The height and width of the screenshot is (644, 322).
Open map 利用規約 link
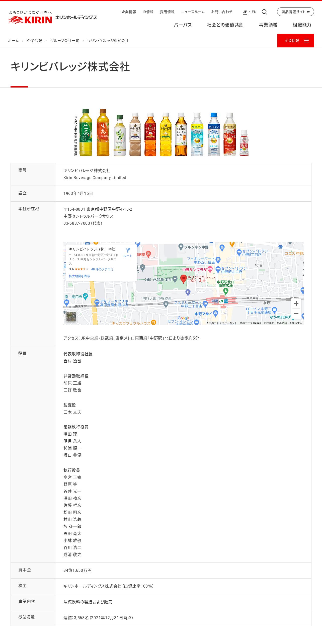[x=269, y=323]
